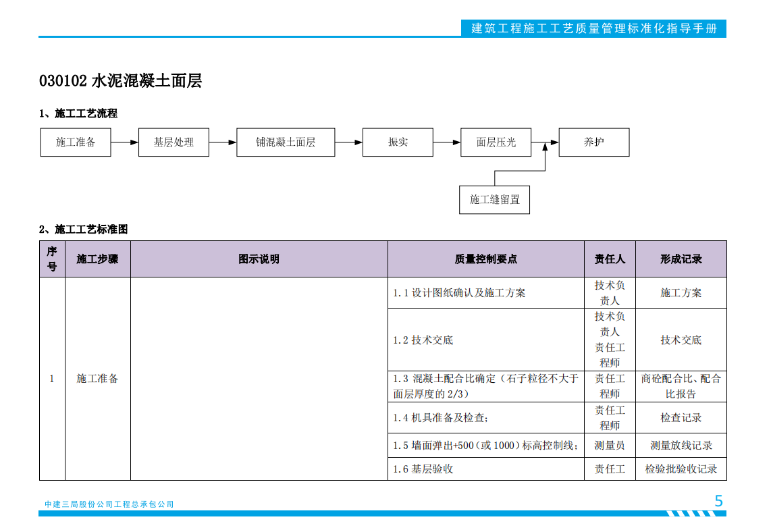
Task: Select the 施工准备 flowchart box
Action: click(x=76, y=142)
